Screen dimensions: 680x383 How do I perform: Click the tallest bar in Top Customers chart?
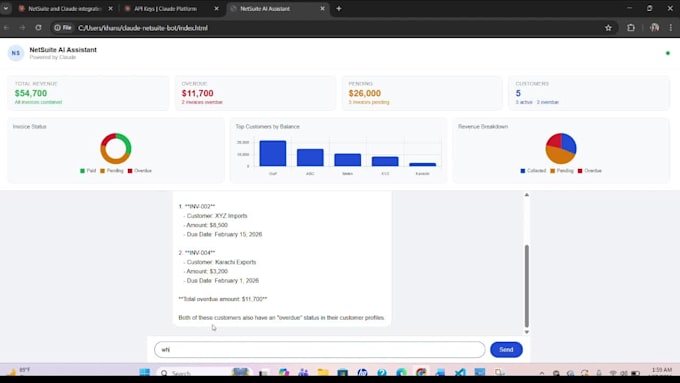coord(273,154)
